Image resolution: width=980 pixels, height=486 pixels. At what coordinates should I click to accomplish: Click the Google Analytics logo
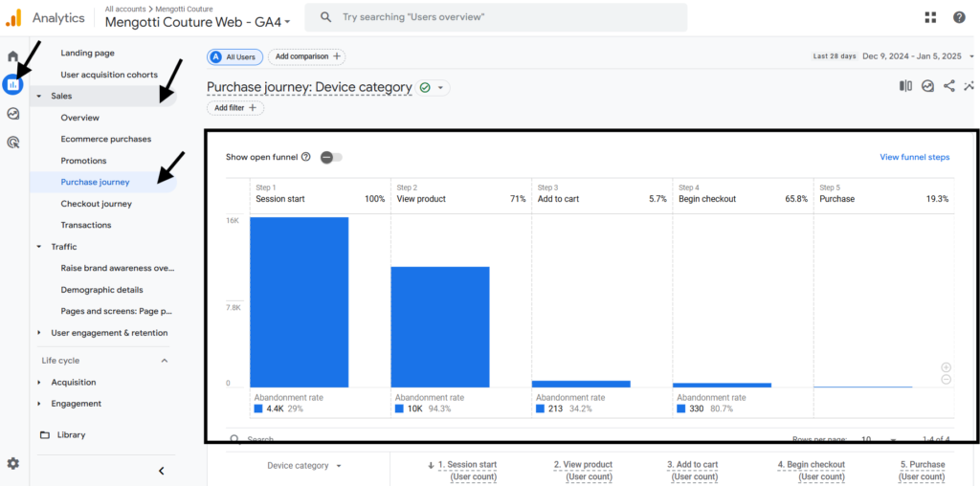point(13,17)
